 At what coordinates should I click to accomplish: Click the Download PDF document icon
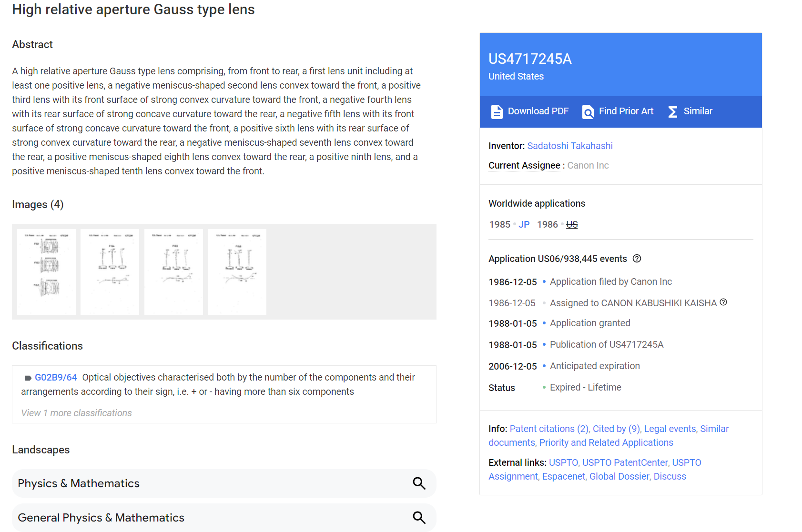pyautogui.click(x=497, y=111)
